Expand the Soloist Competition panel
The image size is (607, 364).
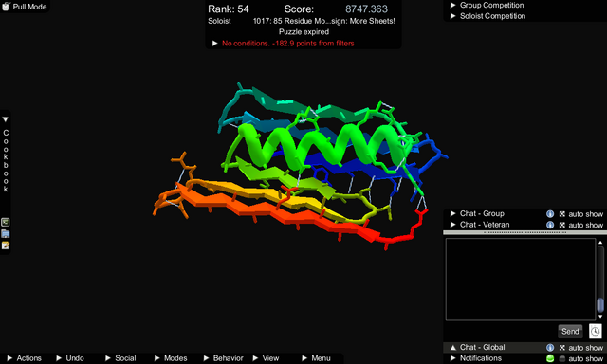pyautogui.click(x=487, y=16)
